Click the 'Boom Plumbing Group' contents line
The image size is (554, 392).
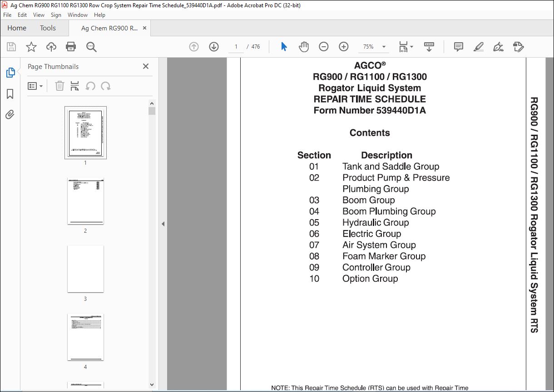point(389,211)
